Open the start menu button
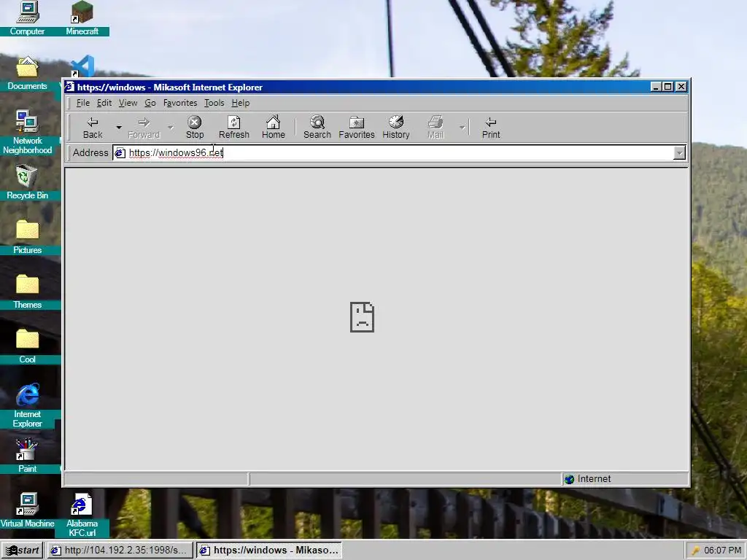The image size is (747, 560). tap(22, 551)
